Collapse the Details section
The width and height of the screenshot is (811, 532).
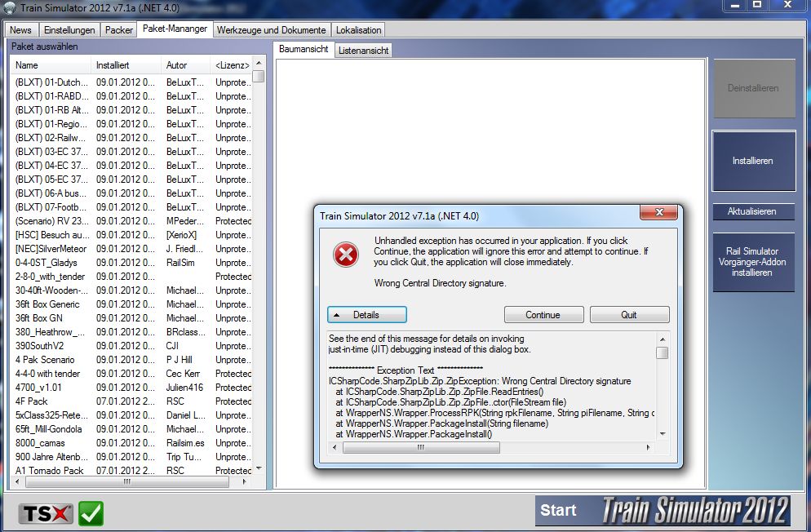[x=366, y=315]
